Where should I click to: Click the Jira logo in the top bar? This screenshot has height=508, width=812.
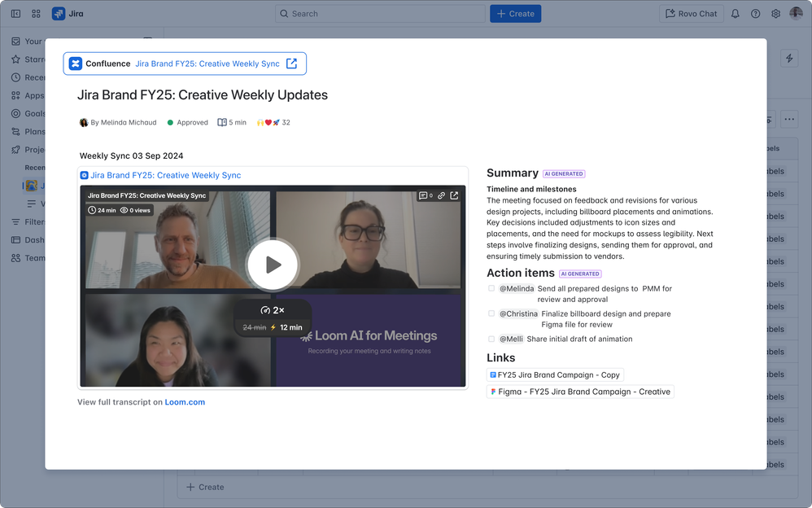tap(68, 14)
